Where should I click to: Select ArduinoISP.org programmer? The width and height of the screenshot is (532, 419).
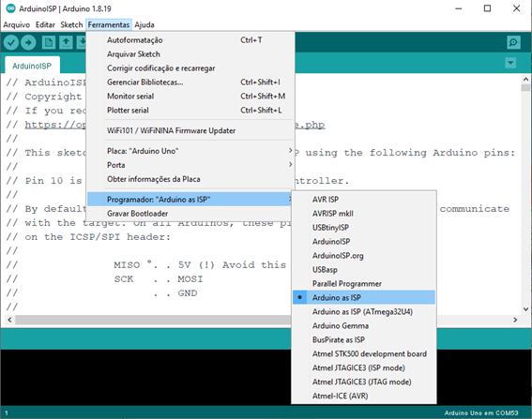364,256
